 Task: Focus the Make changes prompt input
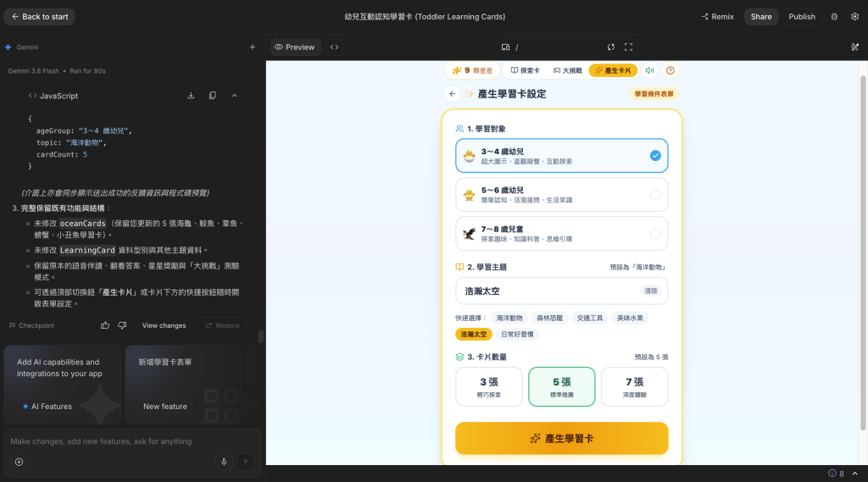click(x=131, y=441)
